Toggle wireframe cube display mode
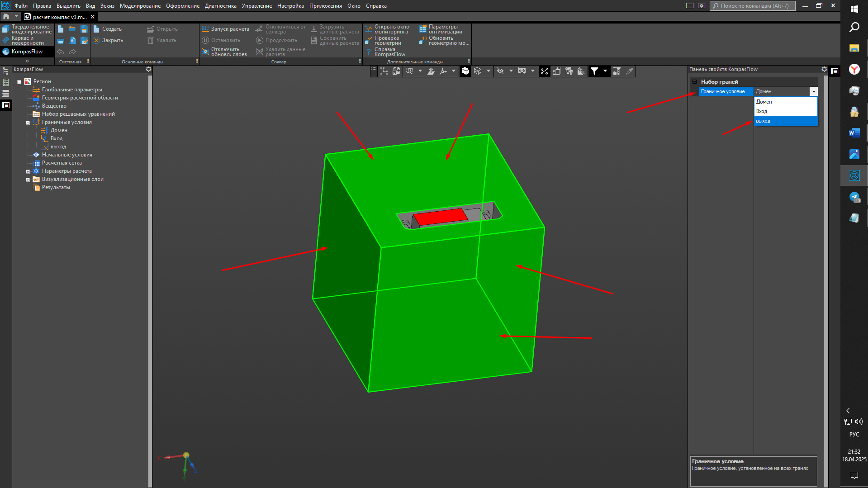Screen dimensions: 868x488 478,71
